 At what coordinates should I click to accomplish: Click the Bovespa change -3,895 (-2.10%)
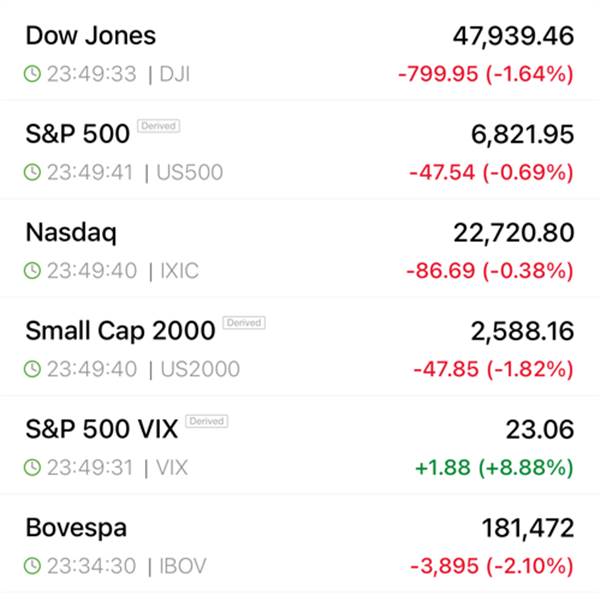tap(491, 566)
